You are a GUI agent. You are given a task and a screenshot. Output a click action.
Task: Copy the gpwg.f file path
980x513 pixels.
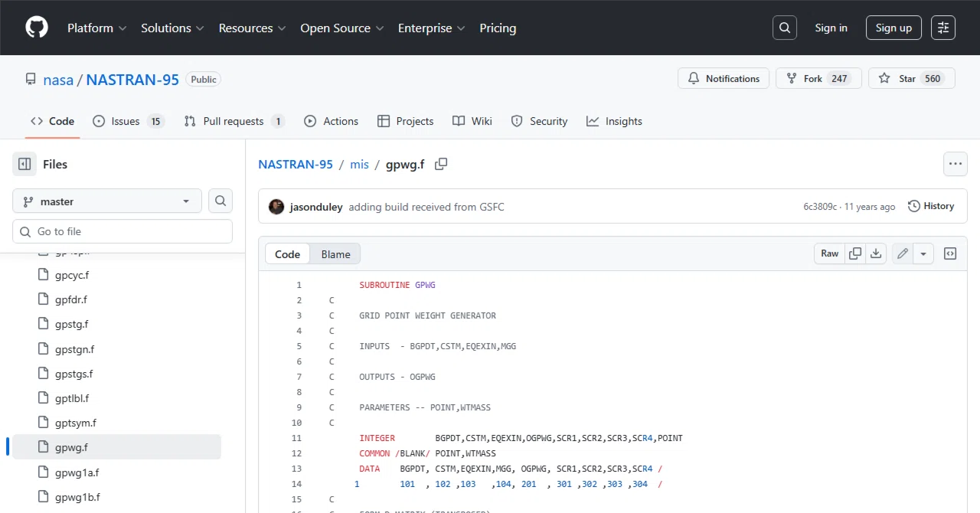pyautogui.click(x=441, y=164)
